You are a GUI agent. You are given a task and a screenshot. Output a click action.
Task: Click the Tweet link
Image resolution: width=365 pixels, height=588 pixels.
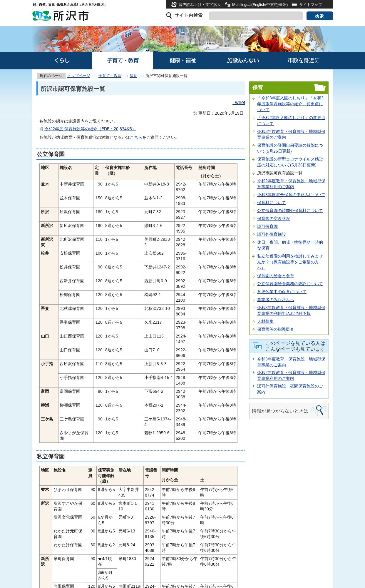pyautogui.click(x=239, y=103)
